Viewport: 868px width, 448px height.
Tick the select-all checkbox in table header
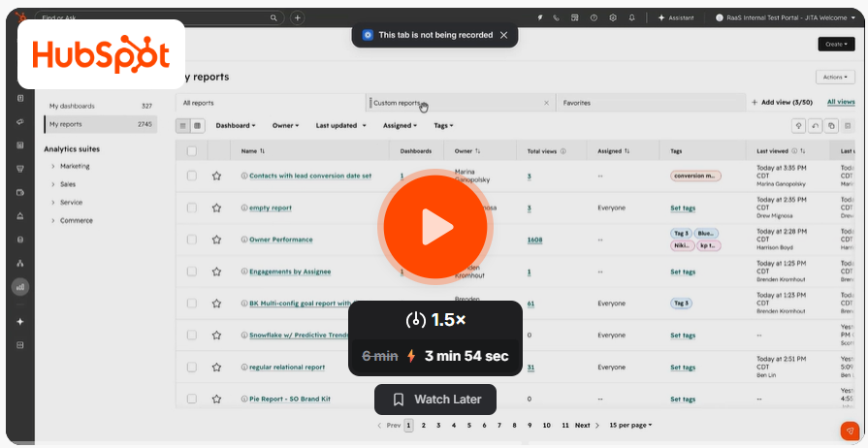coord(191,150)
